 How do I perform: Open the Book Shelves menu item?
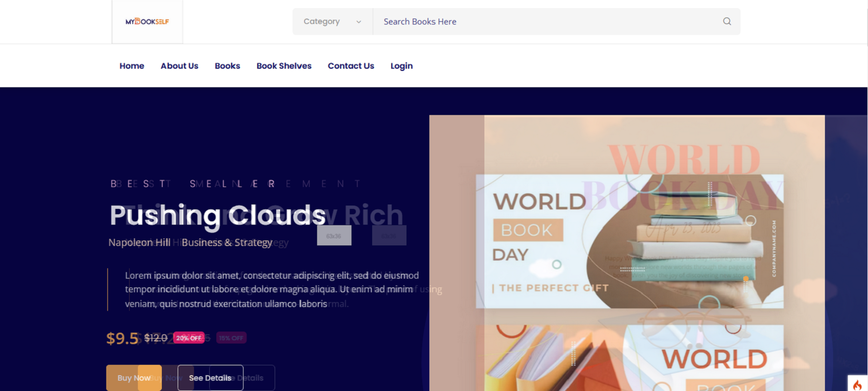[284, 66]
